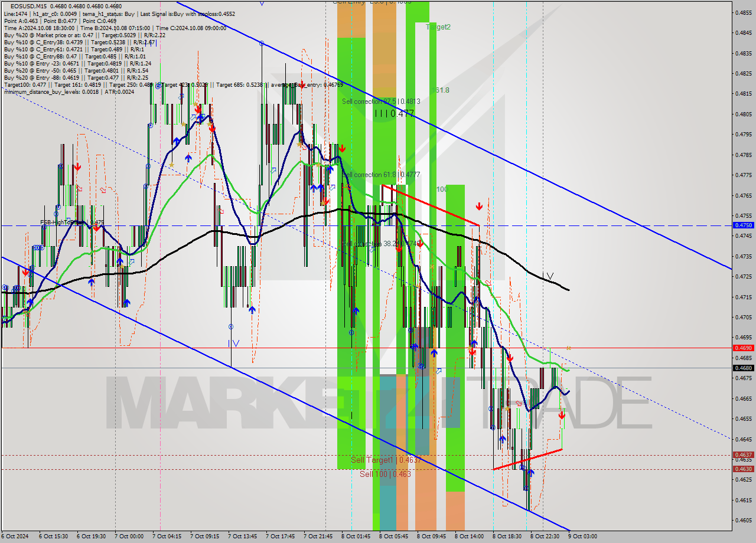Click the 0.4855 price axis label
This screenshot has width=756, height=543.
[x=744, y=12]
